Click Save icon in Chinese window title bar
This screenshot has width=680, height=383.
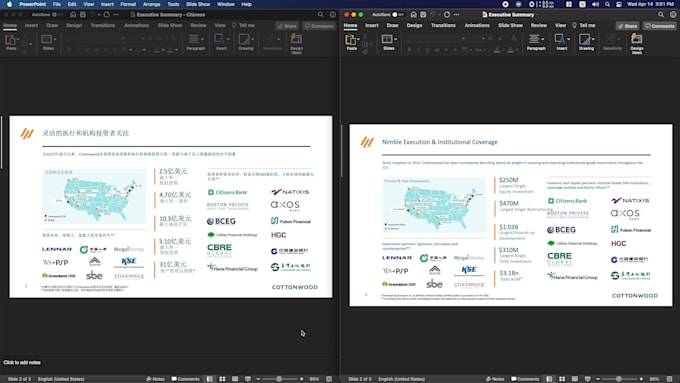coord(83,14)
